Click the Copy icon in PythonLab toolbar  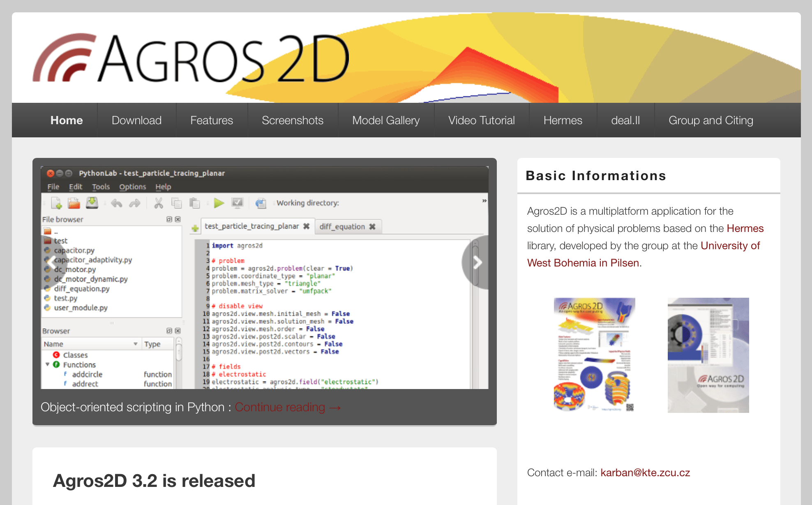tap(177, 203)
